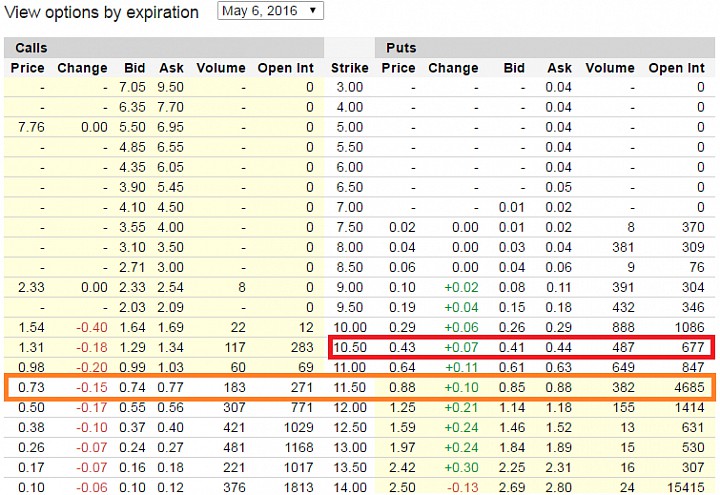Select strike price 10.00
Screen dimensions: 720x495
349,327
